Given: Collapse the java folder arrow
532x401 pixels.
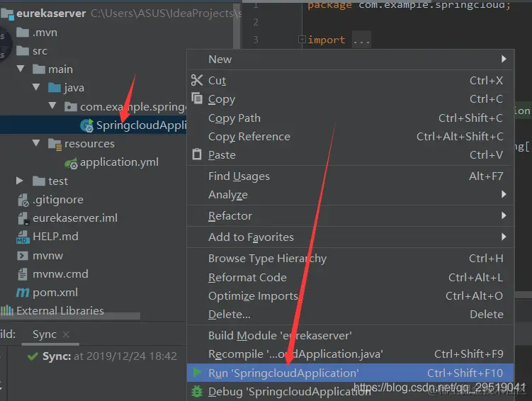Looking at the screenshot, I should (36, 87).
